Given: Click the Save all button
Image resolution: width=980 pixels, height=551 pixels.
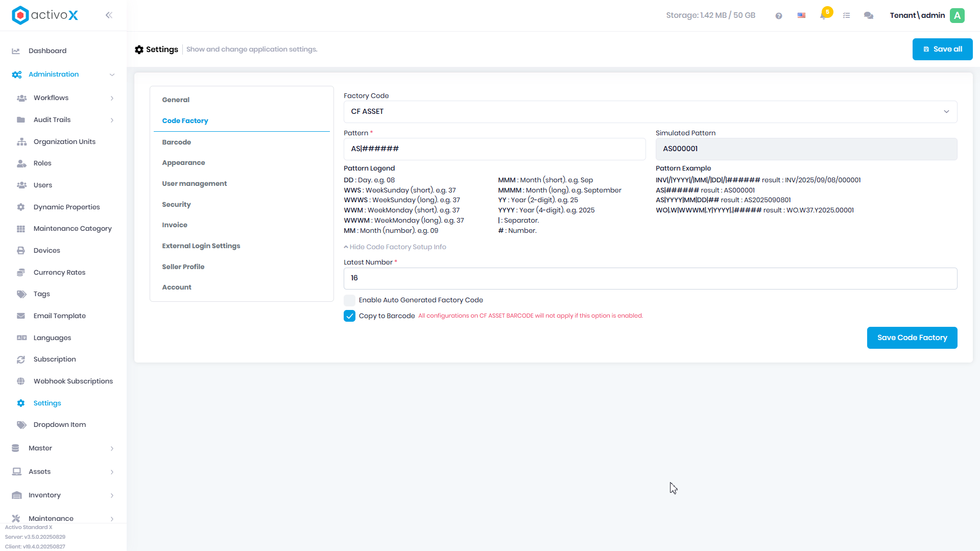Looking at the screenshot, I should (942, 50).
